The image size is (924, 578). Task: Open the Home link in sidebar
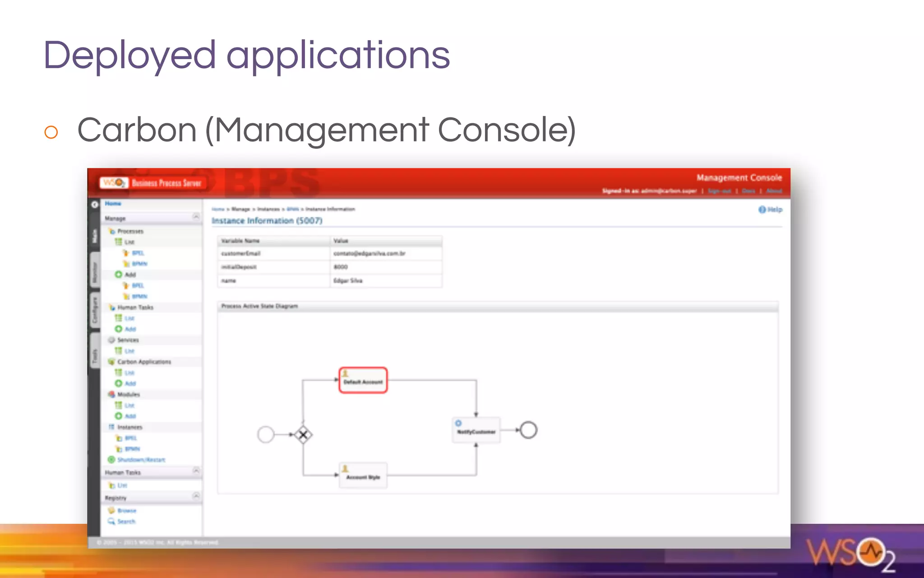113,204
